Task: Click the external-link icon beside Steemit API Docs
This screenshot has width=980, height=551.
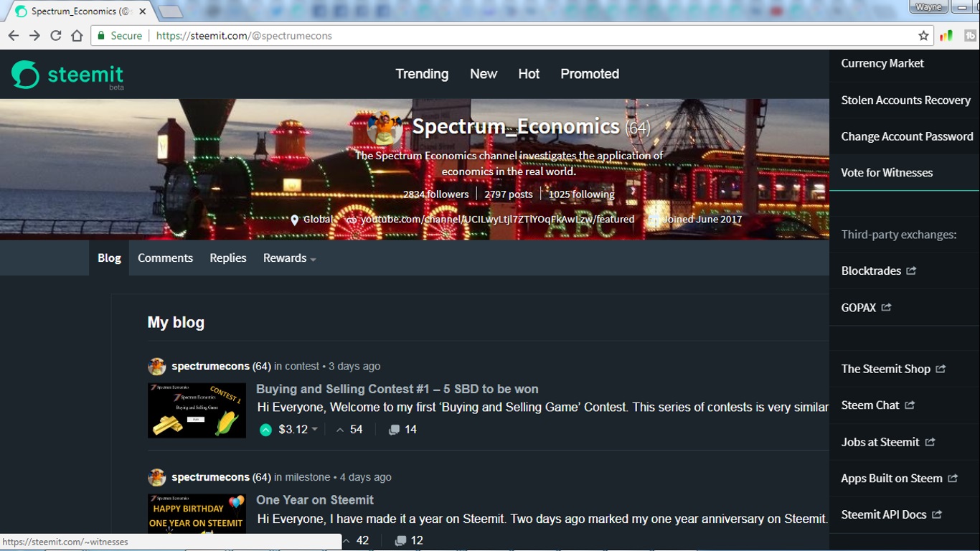Action: (x=937, y=514)
